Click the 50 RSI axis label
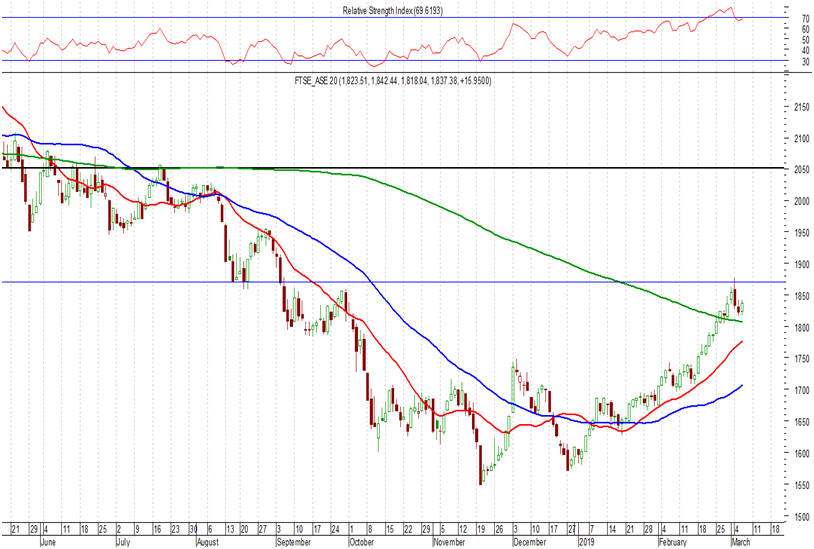814x549 pixels. pos(805,39)
